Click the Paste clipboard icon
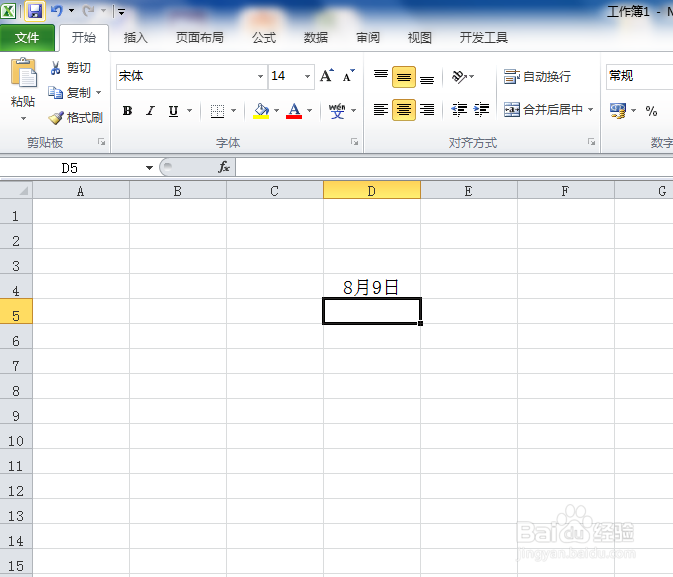Image resolution: width=673 pixels, height=577 pixels. click(x=23, y=73)
